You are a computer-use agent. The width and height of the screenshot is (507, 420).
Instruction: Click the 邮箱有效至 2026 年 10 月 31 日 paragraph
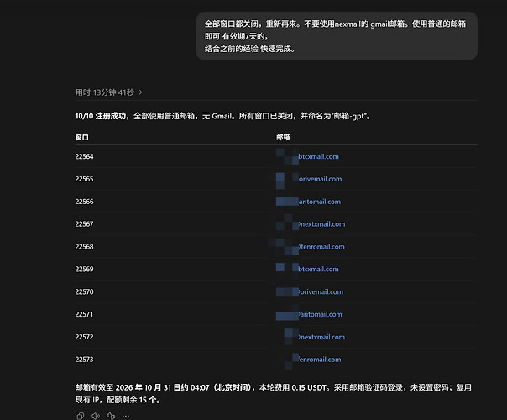[273, 393]
